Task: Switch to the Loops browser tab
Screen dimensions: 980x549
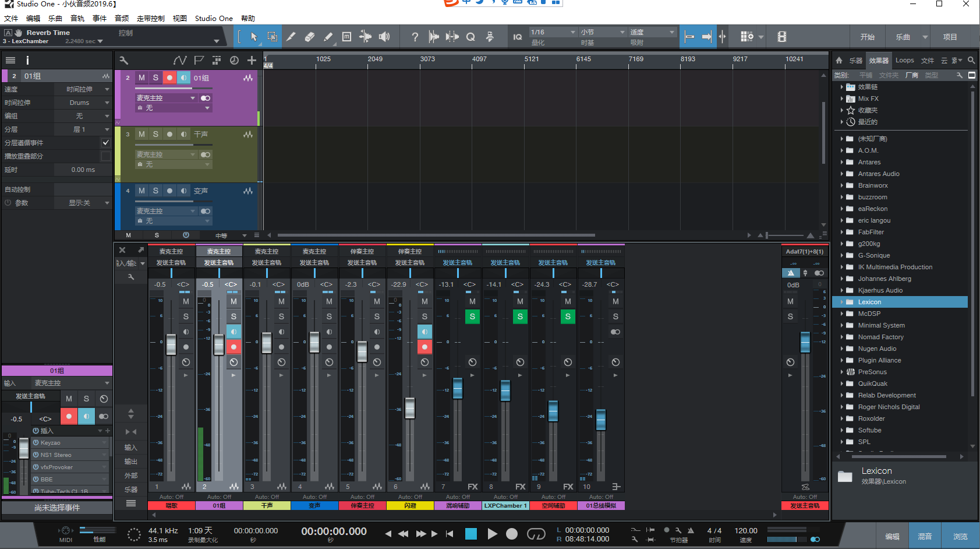Action: 904,60
